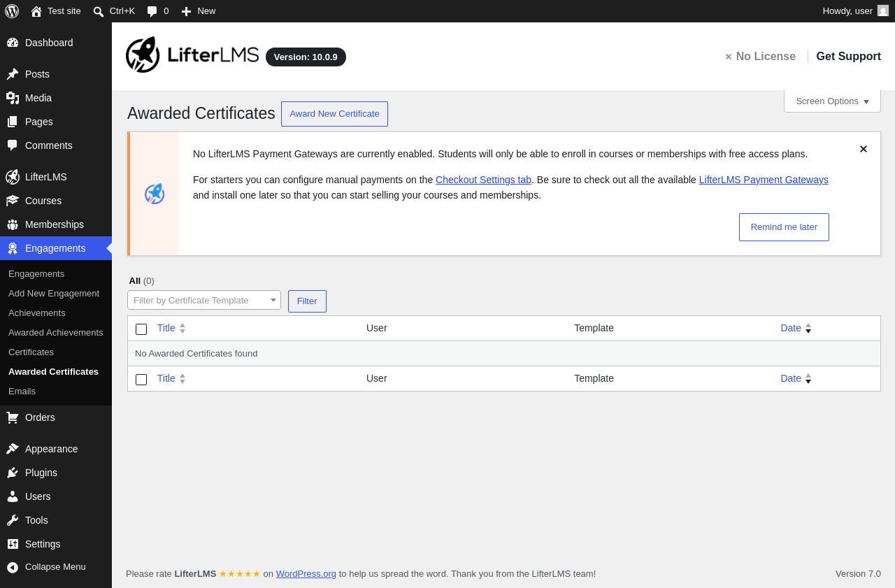Viewport: 895px width, 588px height.
Task: Click the Media icon in sidebar
Action: click(x=13, y=98)
